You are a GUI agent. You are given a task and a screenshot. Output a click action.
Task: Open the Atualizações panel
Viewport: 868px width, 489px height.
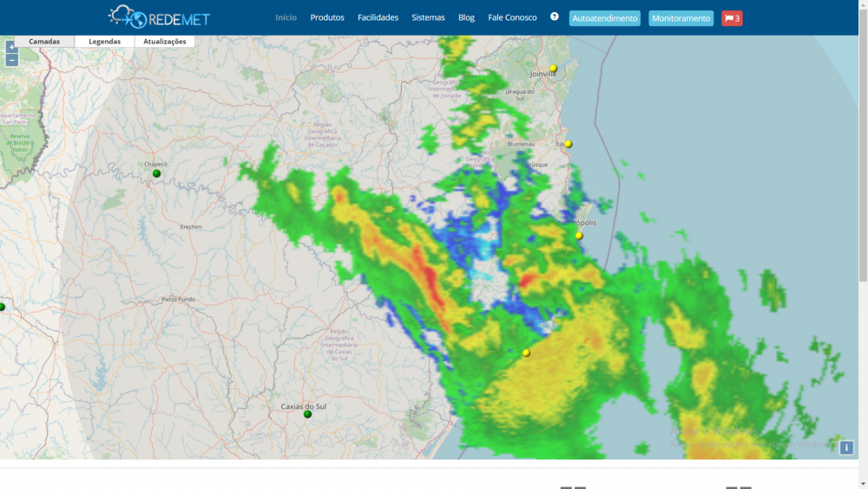click(x=165, y=41)
